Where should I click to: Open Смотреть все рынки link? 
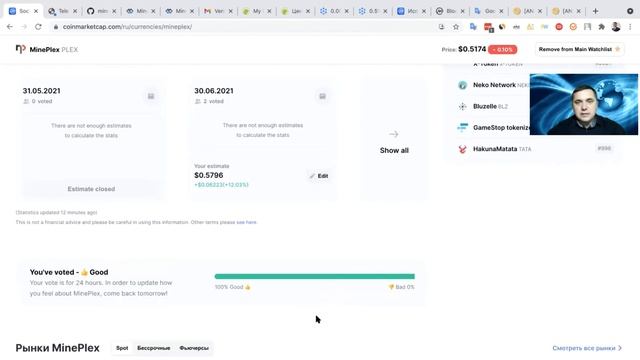pyautogui.click(x=587, y=348)
